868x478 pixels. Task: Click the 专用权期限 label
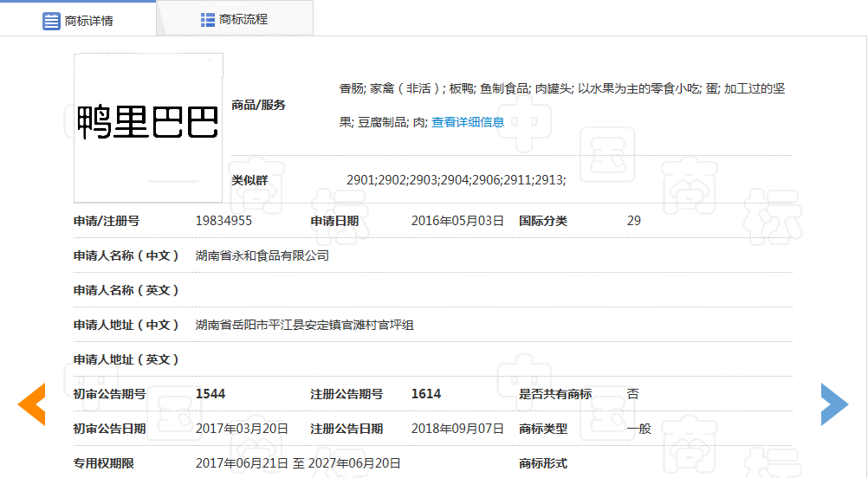click(103, 463)
